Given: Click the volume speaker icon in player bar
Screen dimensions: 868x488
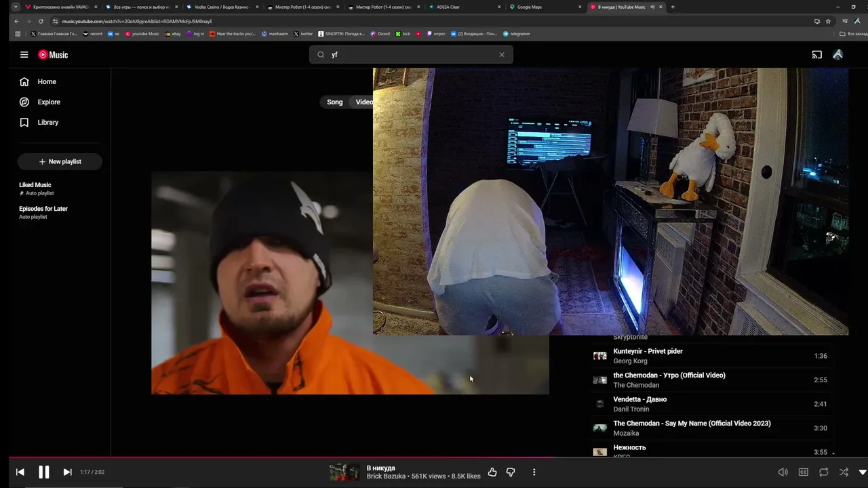Looking at the screenshot, I should [783, 472].
